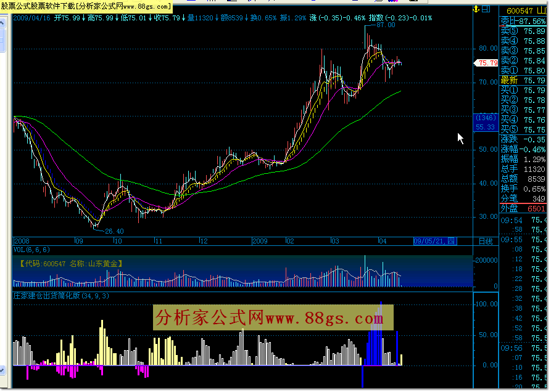
Task: Click the 2009/04/16 date in the chart header
Action: coord(32,18)
